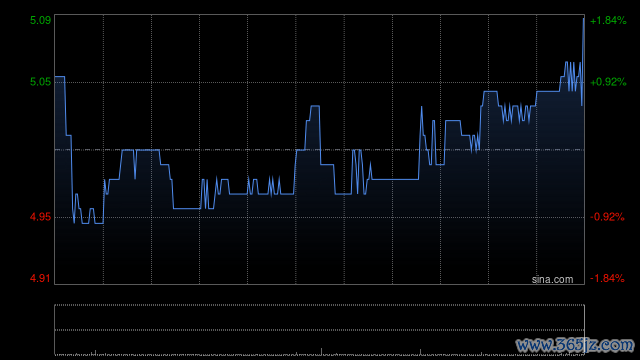Select the -1.84% percentage label

tap(607, 278)
